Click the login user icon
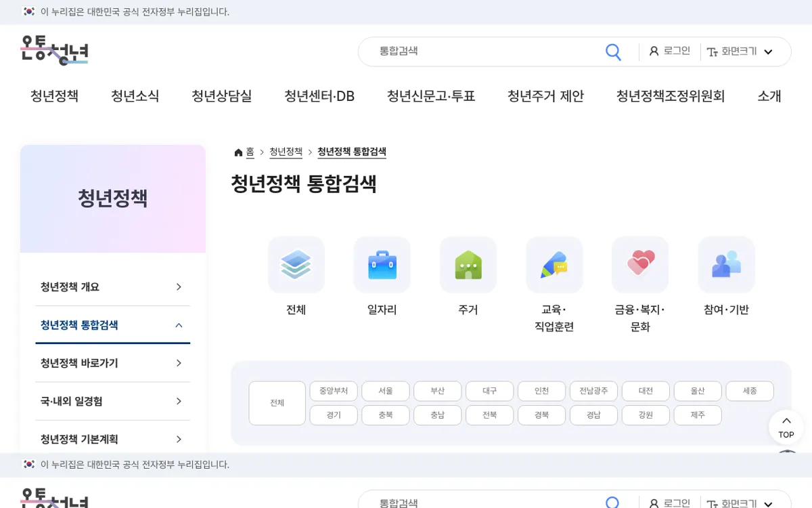 tap(654, 51)
